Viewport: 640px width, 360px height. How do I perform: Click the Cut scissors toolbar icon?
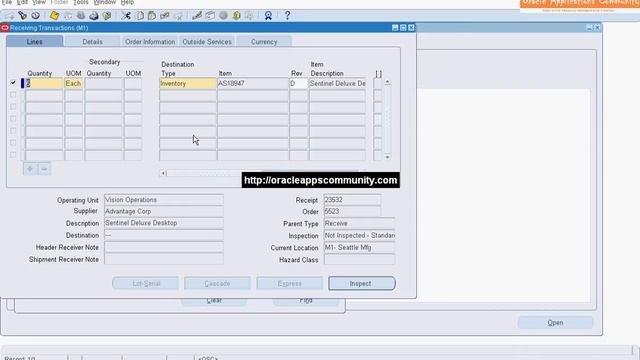click(x=126, y=16)
